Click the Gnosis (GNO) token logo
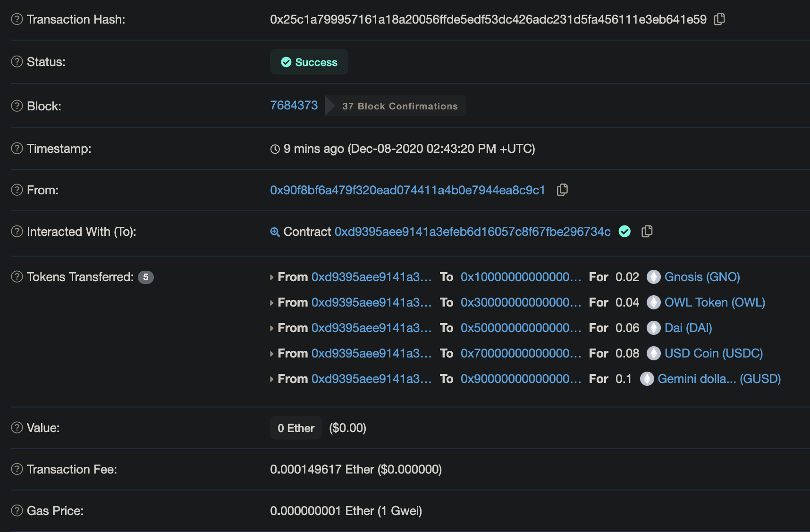 point(653,277)
